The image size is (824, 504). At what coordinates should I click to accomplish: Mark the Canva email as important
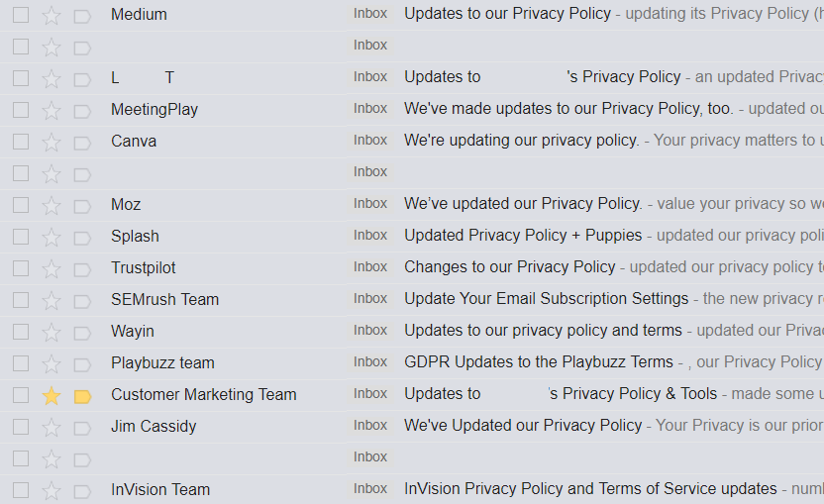coord(82,143)
